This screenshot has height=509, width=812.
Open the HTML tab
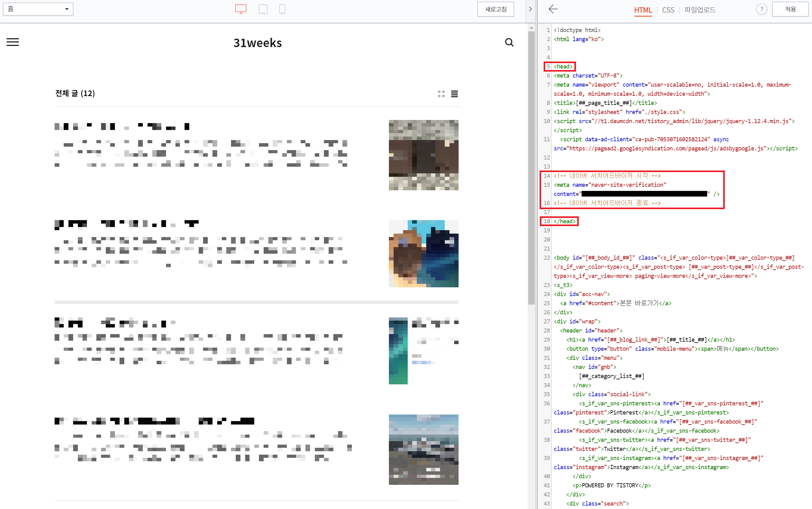pyautogui.click(x=643, y=10)
